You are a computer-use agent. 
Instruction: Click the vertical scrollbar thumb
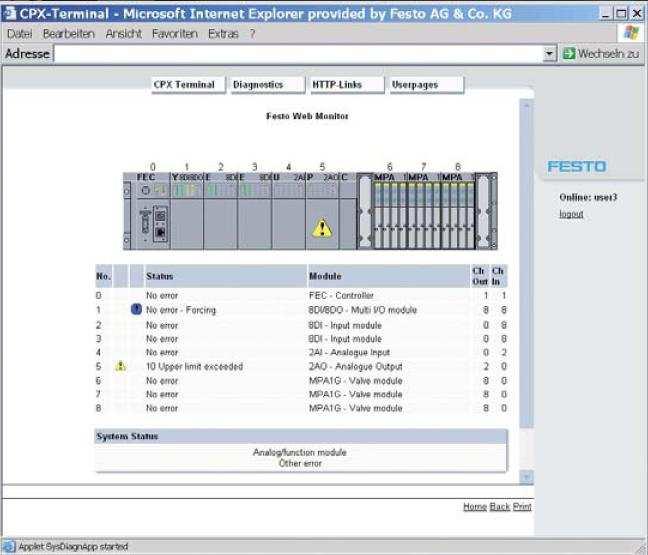coord(526,269)
